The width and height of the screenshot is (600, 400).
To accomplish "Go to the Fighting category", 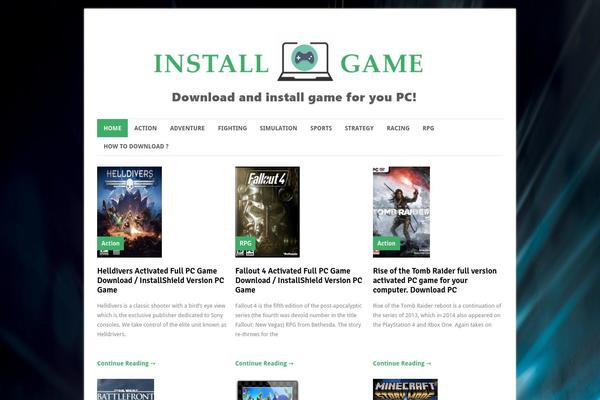I will click(x=232, y=128).
